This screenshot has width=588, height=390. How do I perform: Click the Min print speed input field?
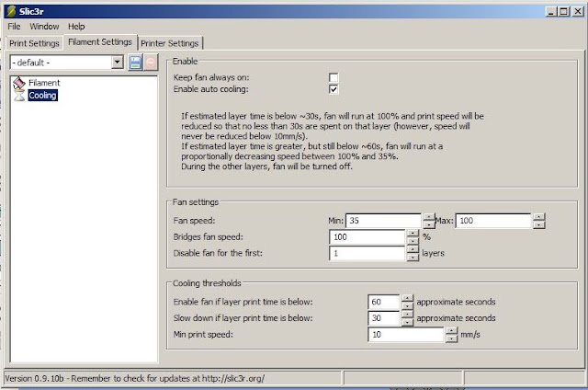click(406, 335)
